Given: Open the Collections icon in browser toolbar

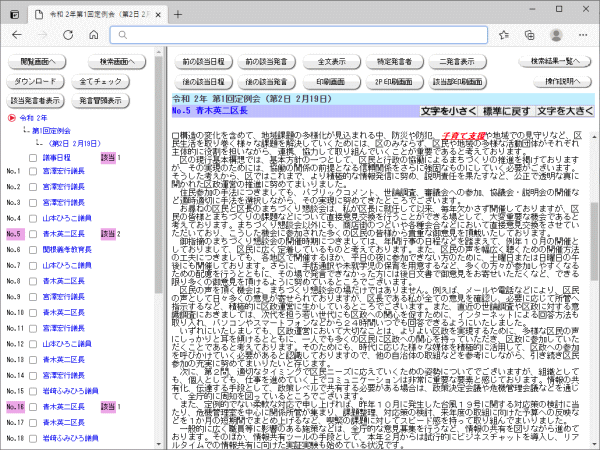Looking at the screenshot, I should tap(530, 35).
